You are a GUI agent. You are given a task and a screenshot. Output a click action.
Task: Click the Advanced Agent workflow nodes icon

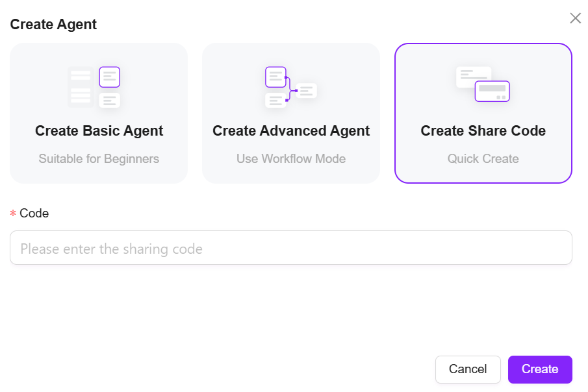[291, 88]
